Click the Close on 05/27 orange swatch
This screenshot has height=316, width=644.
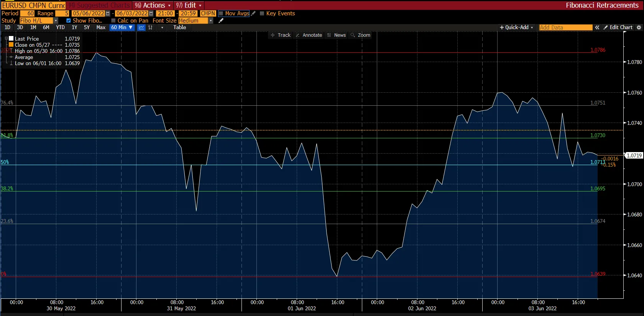[11, 45]
